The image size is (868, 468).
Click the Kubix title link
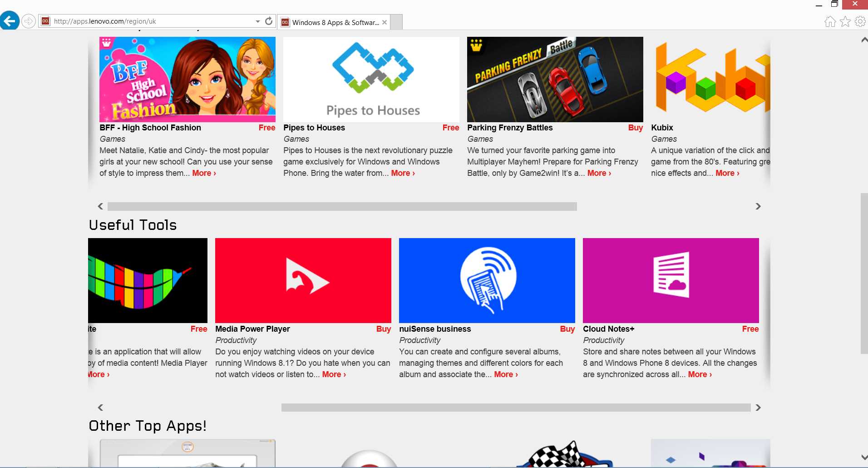(662, 128)
